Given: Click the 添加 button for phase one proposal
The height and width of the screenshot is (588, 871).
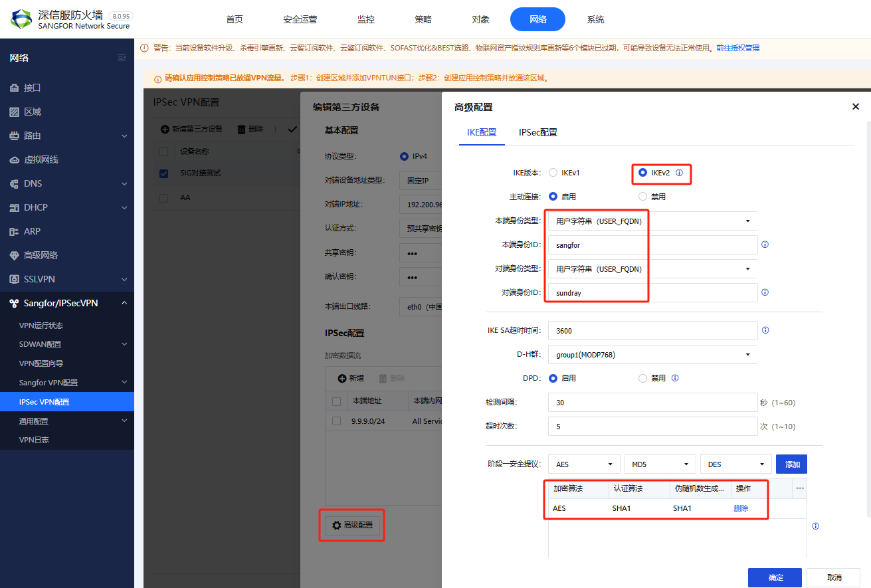Looking at the screenshot, I should [x=791, y=464].
